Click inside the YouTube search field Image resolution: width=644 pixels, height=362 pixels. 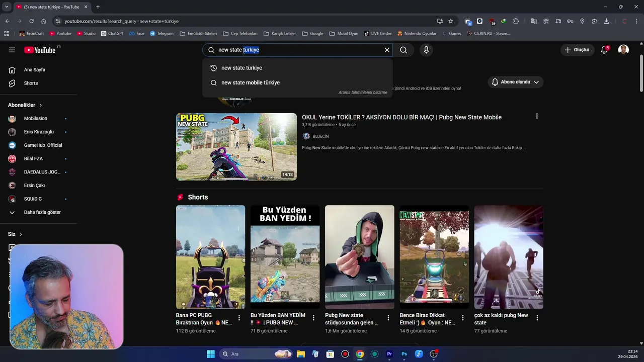[297, 50]
